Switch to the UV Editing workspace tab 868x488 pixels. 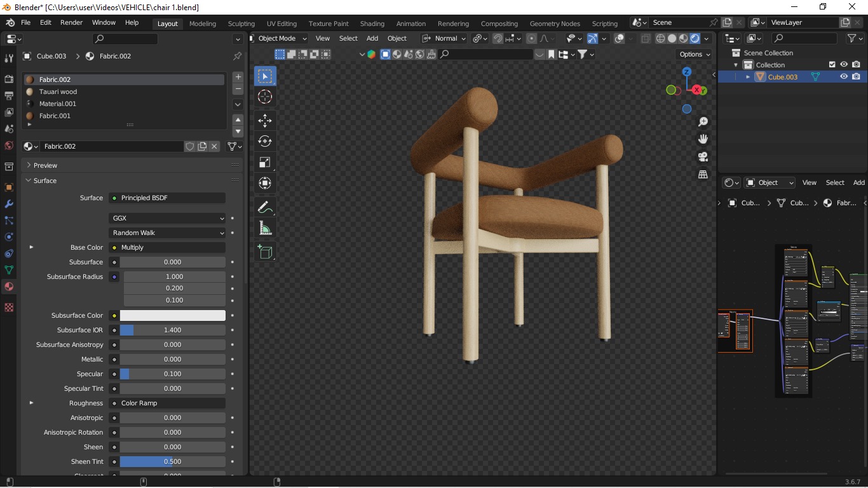coord(281,24)
